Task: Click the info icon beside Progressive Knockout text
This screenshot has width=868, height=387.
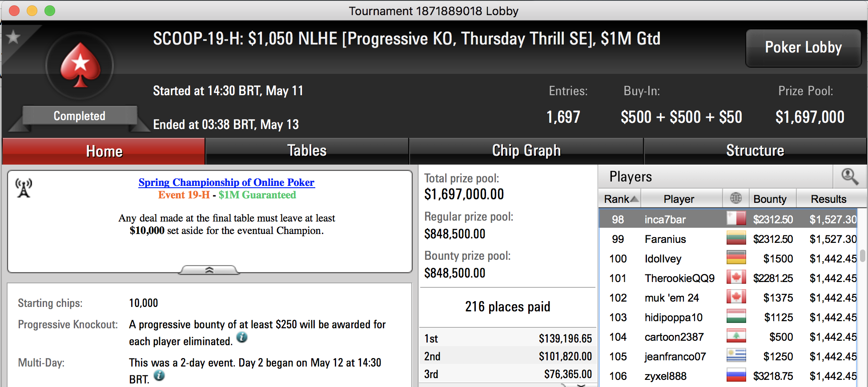Action: click(x=241, y=338)
